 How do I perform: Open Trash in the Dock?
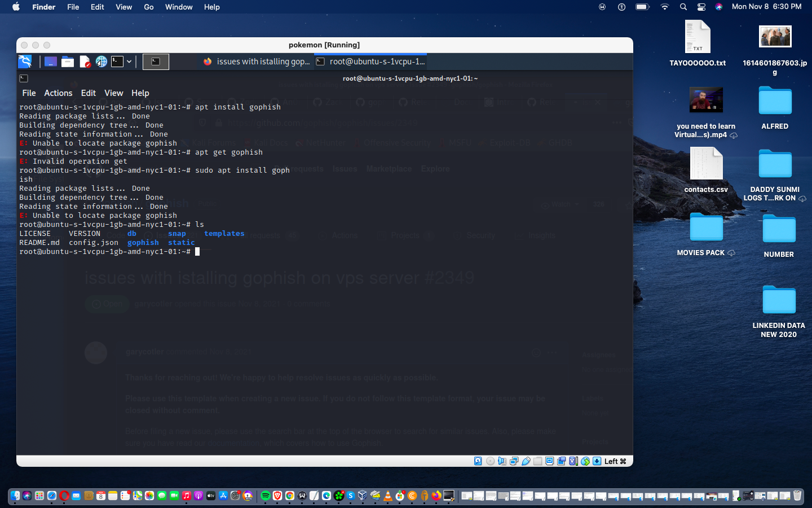tap(797, 496)
